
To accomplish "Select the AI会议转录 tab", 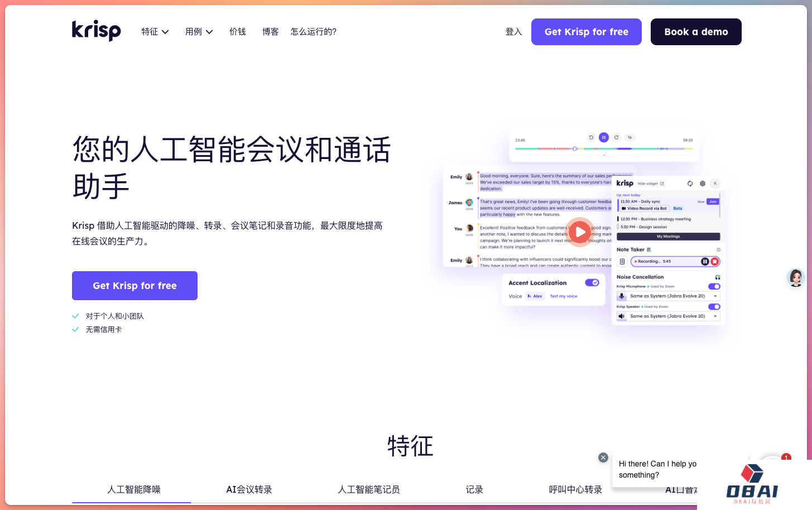I will [249, 489].
